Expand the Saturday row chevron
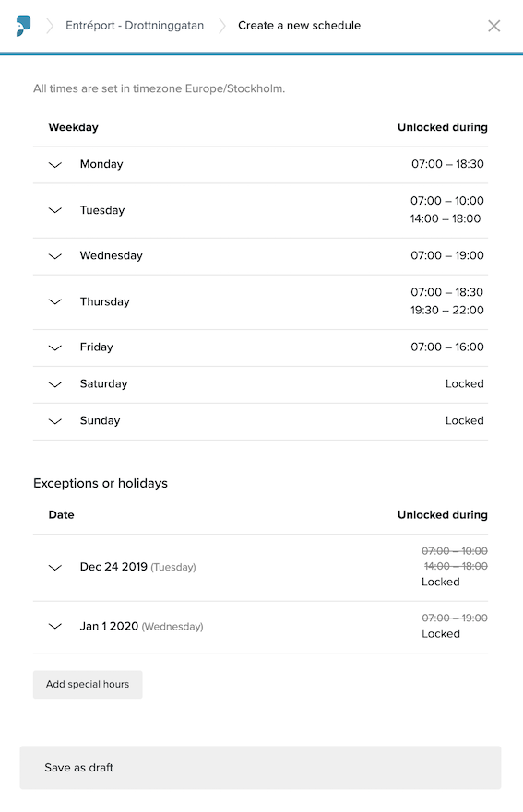Image resolution: width=523 pixels, height=812 pixels. (x=55, y=384)
